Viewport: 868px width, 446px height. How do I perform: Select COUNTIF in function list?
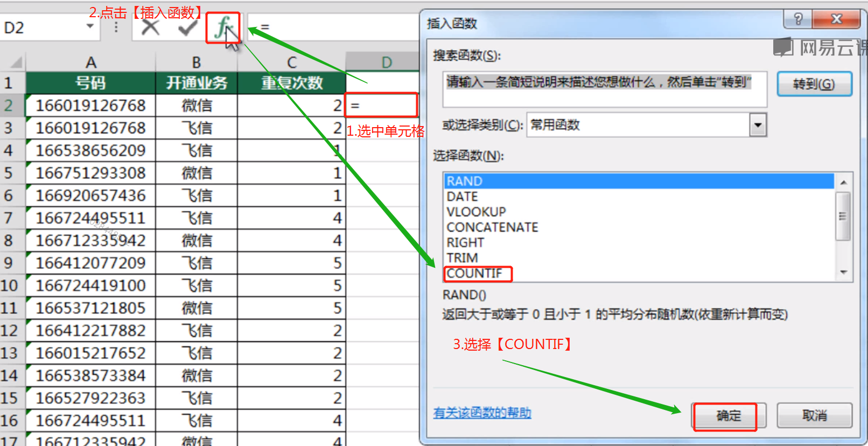[639, 273]
